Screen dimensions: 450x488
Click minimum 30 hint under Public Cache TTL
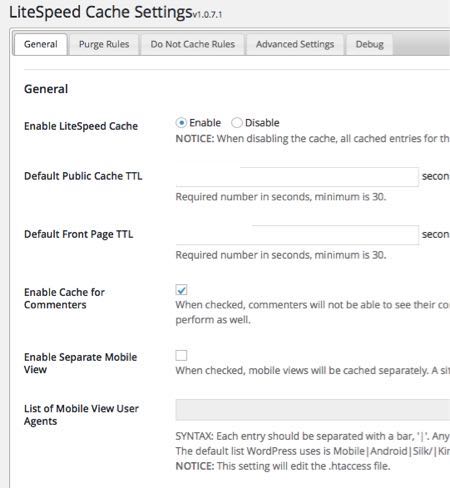[x=281, y=197]
